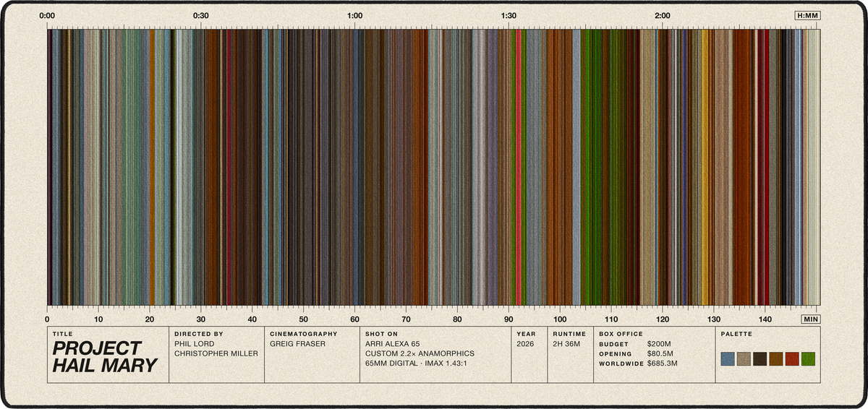Click the ARRI ALEXA 65 text

393,344
